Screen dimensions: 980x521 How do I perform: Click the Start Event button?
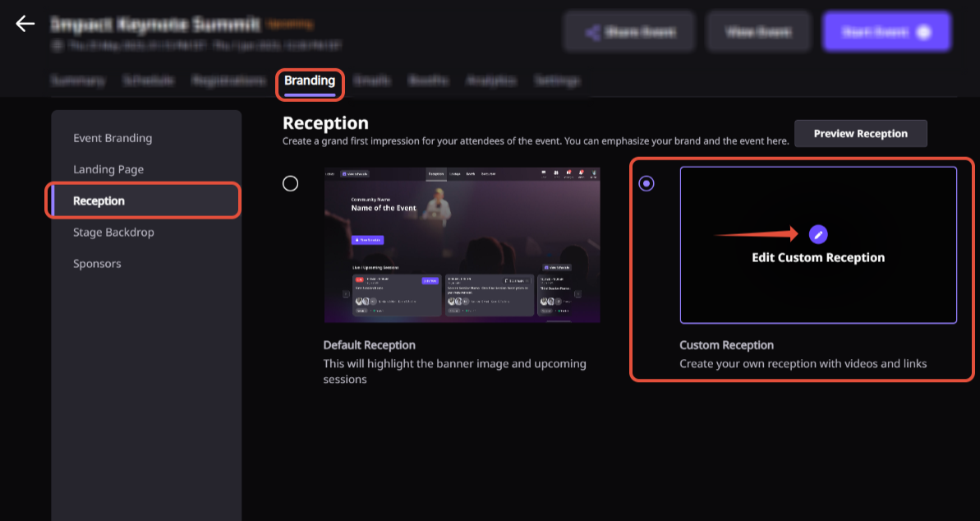click(x=887, y=32)
